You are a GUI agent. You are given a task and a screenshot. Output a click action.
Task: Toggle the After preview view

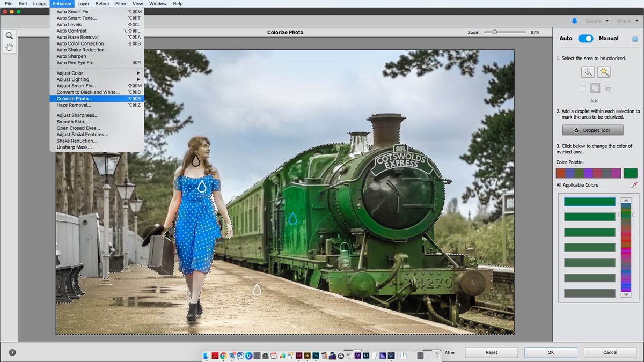450,353
